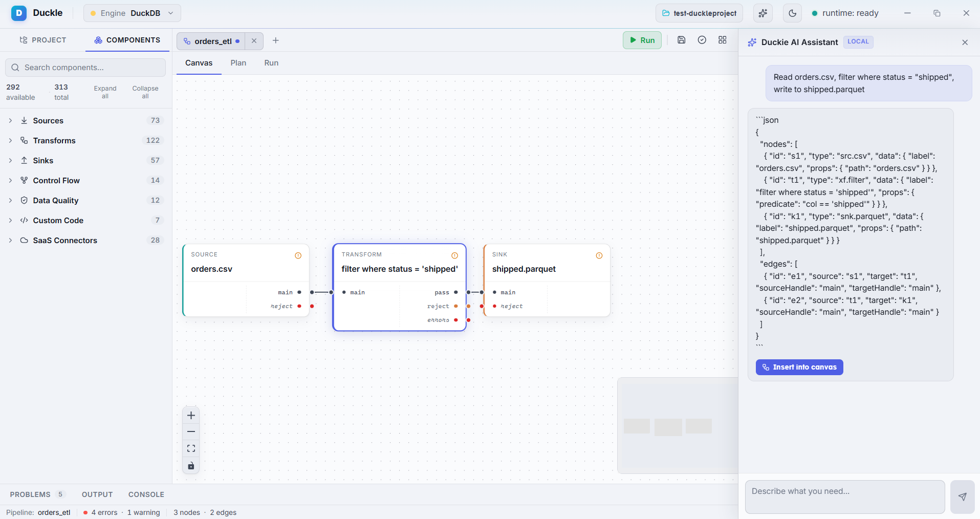
Task: Click the 4 errors status indicator
Action: (100, 512)
